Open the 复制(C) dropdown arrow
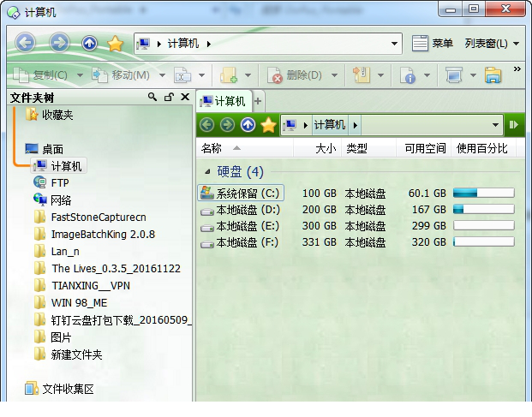Viewport: 532px width, 417px height. coord(80,75)
